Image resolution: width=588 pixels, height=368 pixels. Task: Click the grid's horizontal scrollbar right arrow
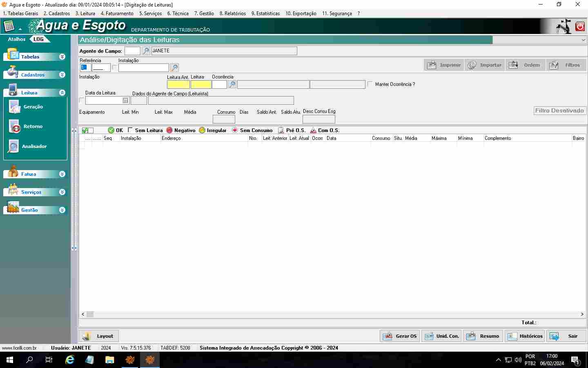(582, 314)
